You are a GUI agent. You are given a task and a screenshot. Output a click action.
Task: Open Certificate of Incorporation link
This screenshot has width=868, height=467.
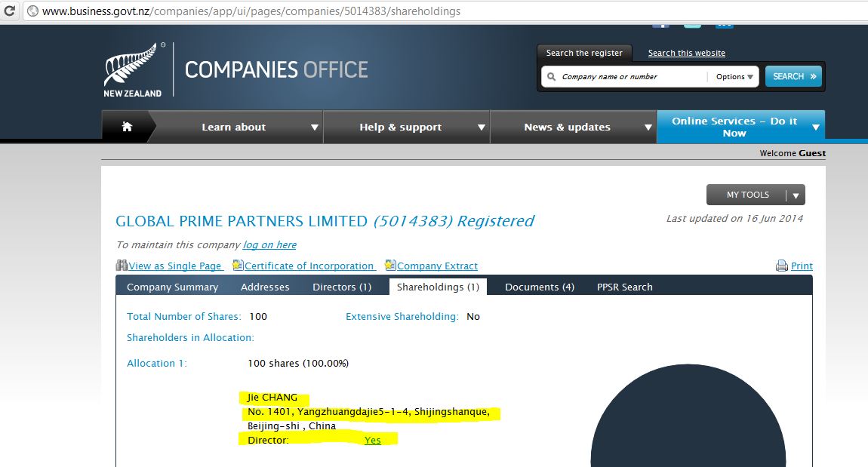click(309, 266)
